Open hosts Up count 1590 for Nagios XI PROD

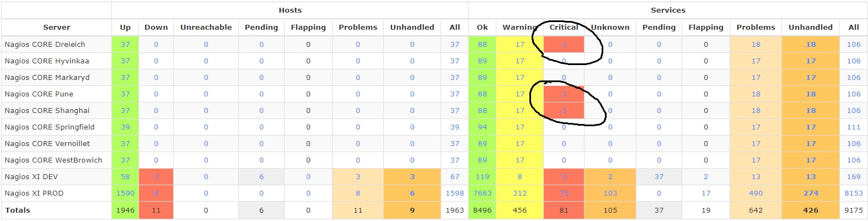[x=125, y=193]
